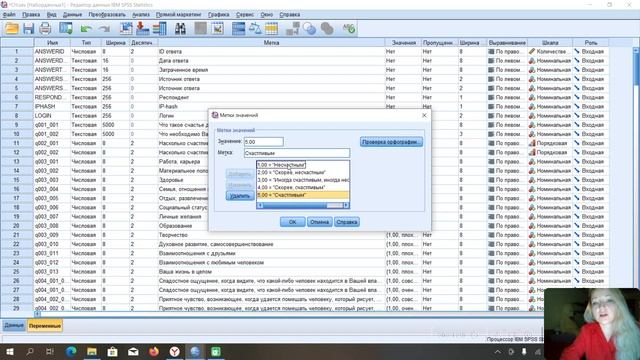Image resolution: width=640 pixels, height=360 pixels.
Task: Click the Шкала column header
Action: 550,42
